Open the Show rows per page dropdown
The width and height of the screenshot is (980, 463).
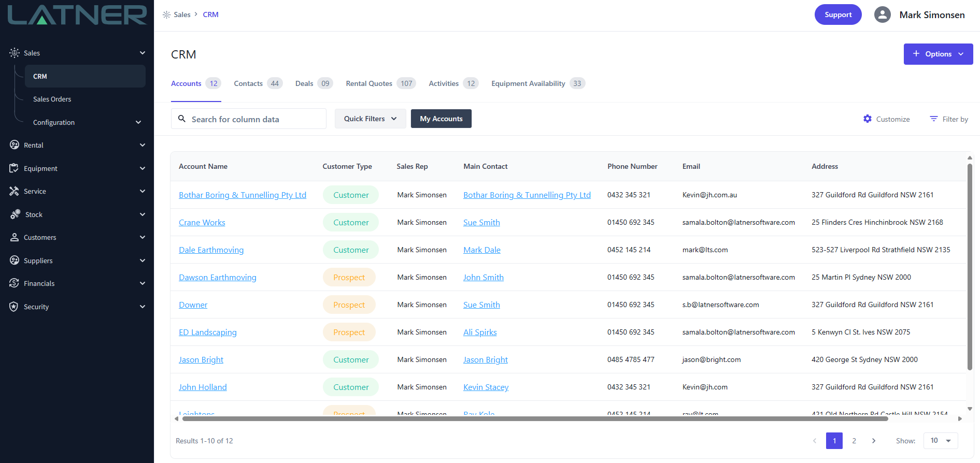[x=940, y=441]
